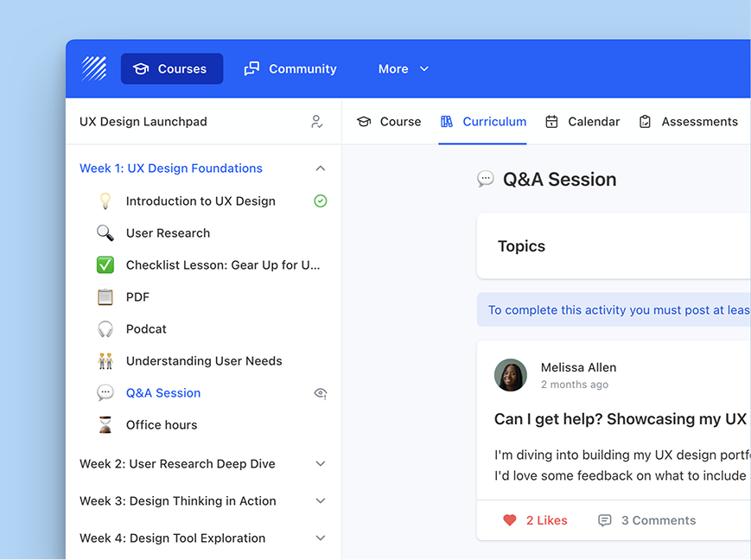Select the Courses icon in the top navigation
This screenshot has height=560, width=751.
pos(139,69)
